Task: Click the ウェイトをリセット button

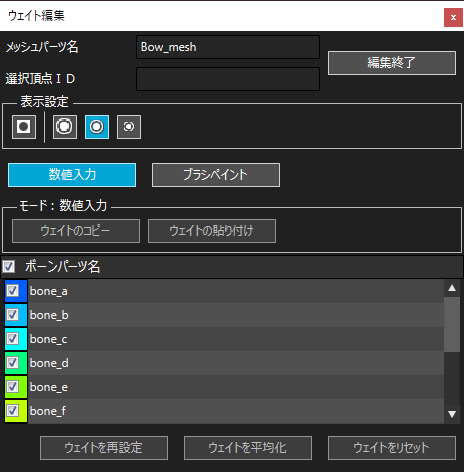Action: click(392, 448)
